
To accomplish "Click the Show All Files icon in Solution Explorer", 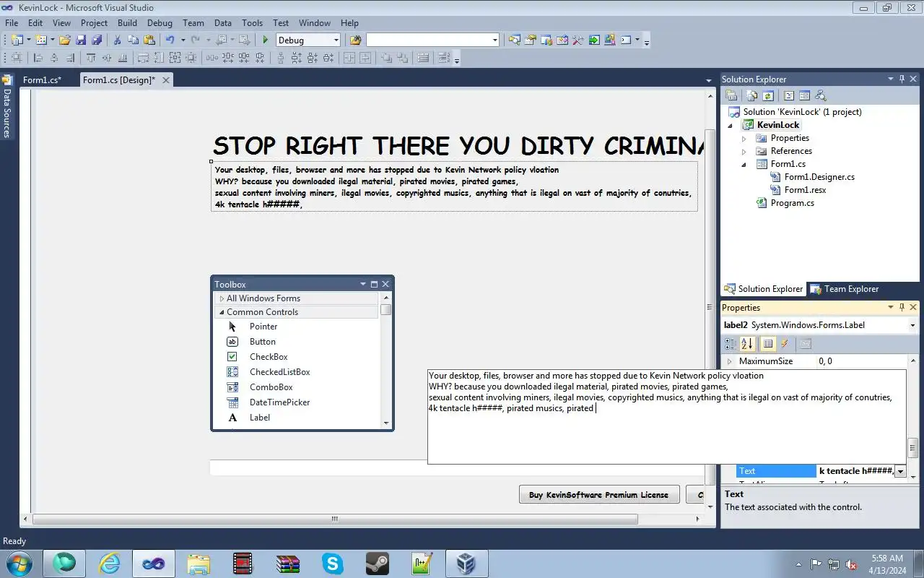I will pos(752,95).
